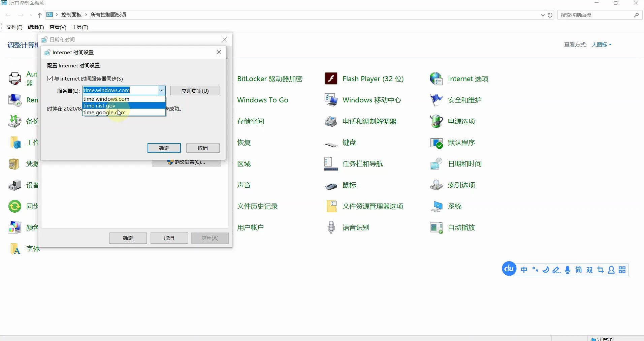This screenshot has height=341, width=644.
Task: Open Windows 移动中心 icon
Action: coord(331,100)
